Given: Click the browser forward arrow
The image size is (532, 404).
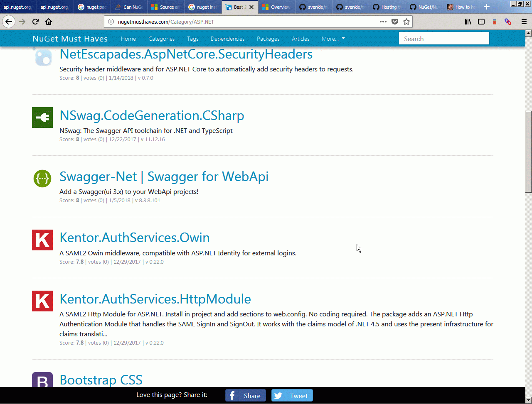Looking at the screenshot, I should (22, 22).
